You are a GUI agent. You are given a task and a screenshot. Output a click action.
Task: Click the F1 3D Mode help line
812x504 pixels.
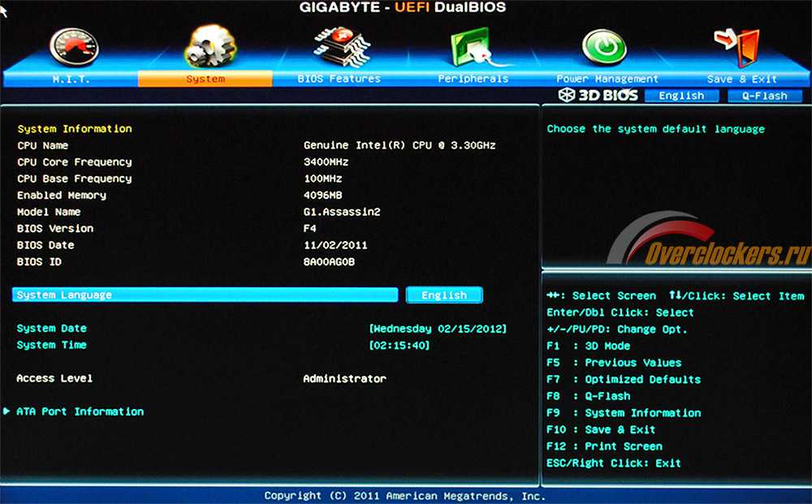[588, 347]
